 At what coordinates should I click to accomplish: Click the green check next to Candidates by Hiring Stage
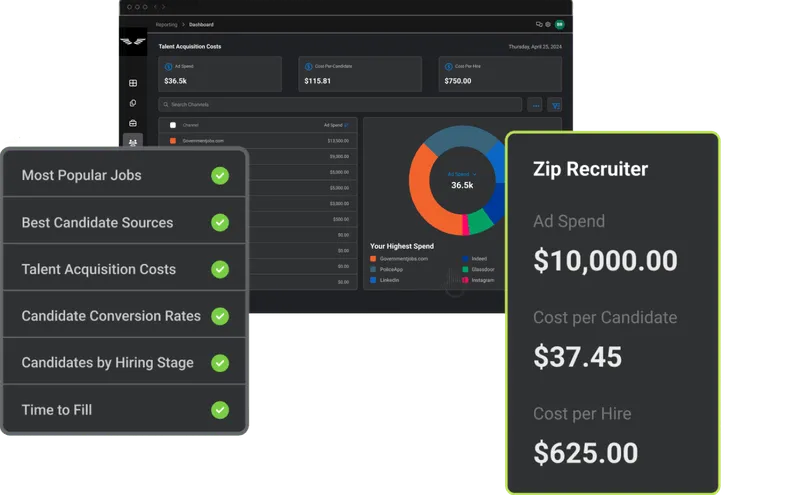220,363
